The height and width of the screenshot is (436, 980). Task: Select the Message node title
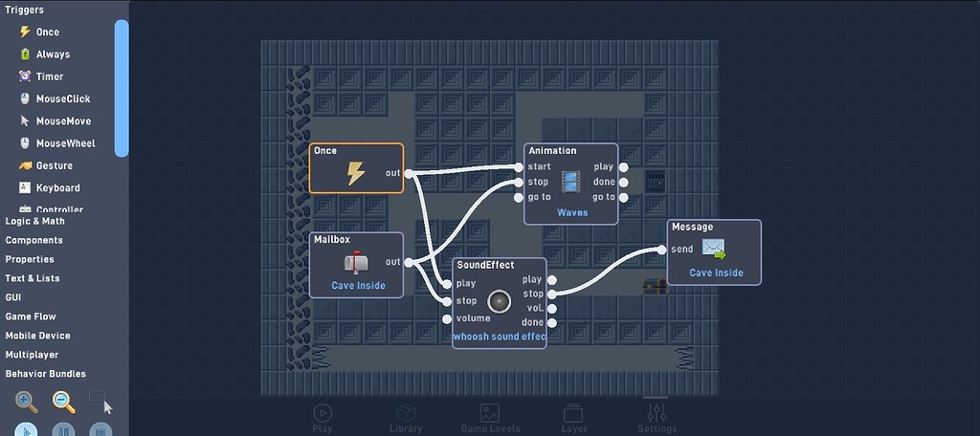point(692,227)
